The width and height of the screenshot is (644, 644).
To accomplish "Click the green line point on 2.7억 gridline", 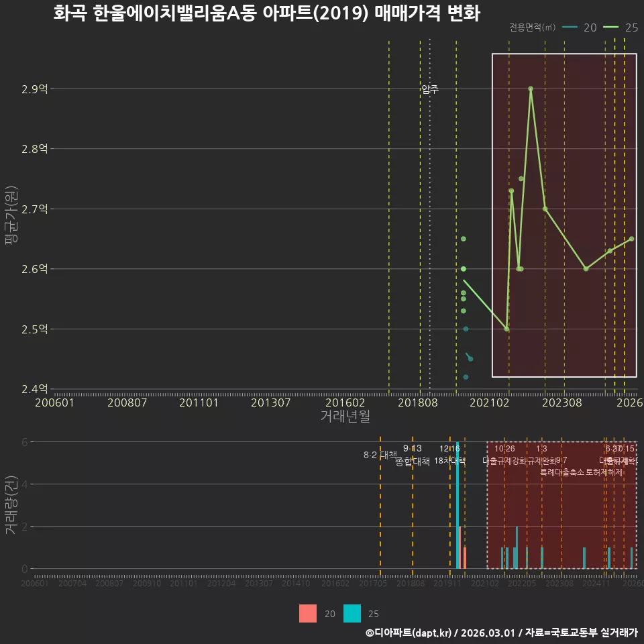I will 545,209.
